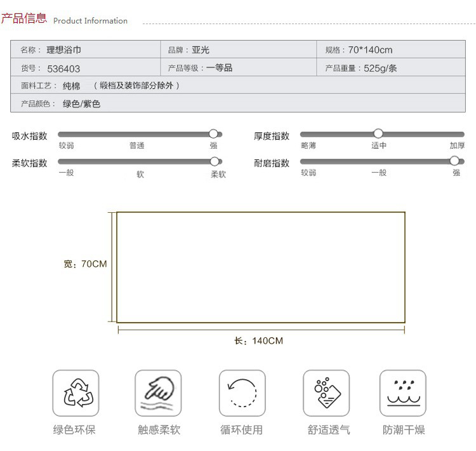The height and width of the screenshot is (451, 476).
Task: Click the green recycling 绿色环保 icon
Action: coord(76,393)
